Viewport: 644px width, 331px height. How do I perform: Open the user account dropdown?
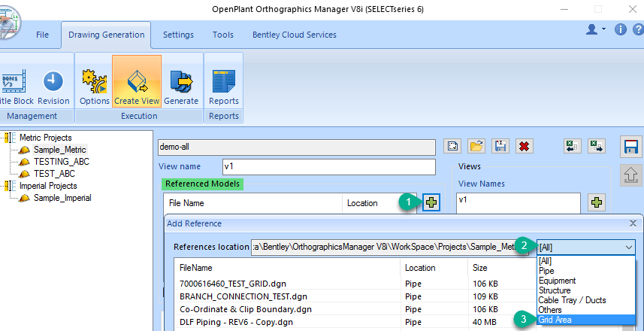pyautogui.click(x=596, y=29)
